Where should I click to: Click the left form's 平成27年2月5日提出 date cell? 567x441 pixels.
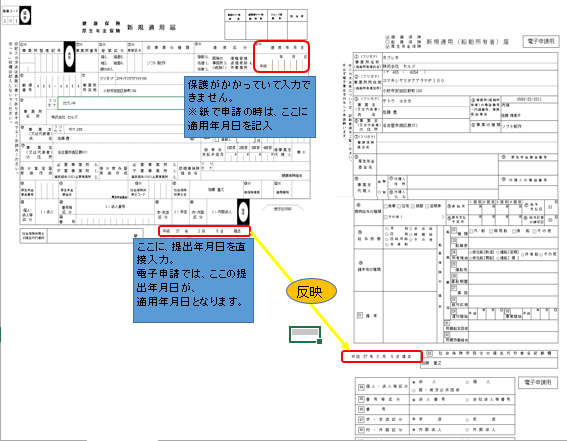coord(204,231)
